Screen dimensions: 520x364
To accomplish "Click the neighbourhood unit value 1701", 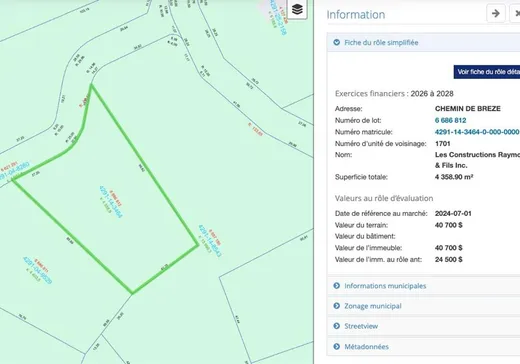I will pyautogui.click(x=443, y=144).
